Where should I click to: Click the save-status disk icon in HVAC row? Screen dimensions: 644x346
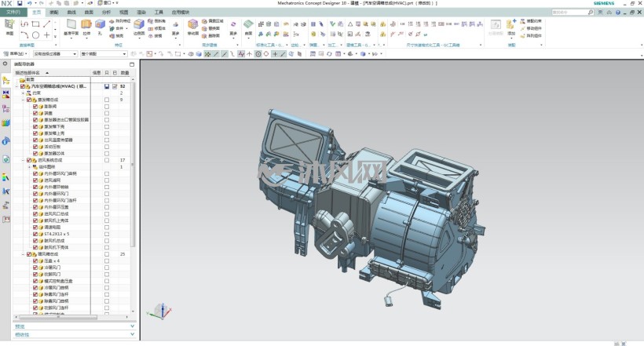pos(107,86)
